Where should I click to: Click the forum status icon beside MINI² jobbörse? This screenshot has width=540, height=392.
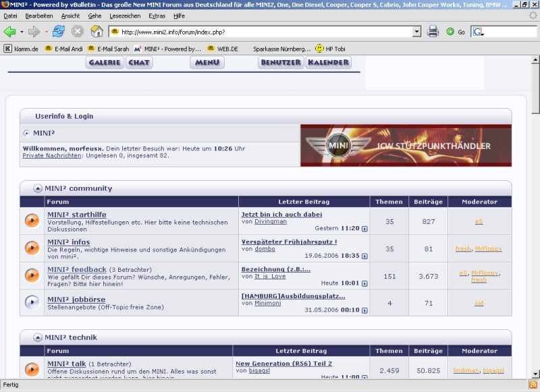(x=32, y=302)
